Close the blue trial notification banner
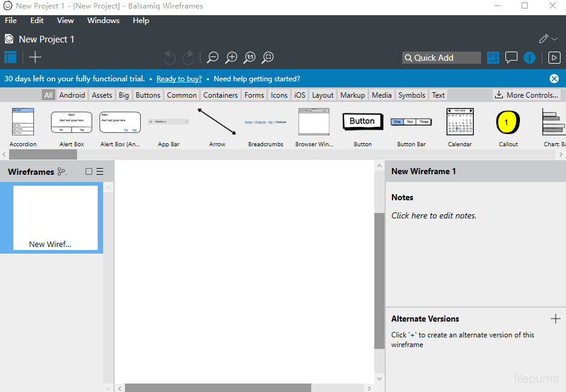Screen dimensions: 566x392 (x=554, y=79)
